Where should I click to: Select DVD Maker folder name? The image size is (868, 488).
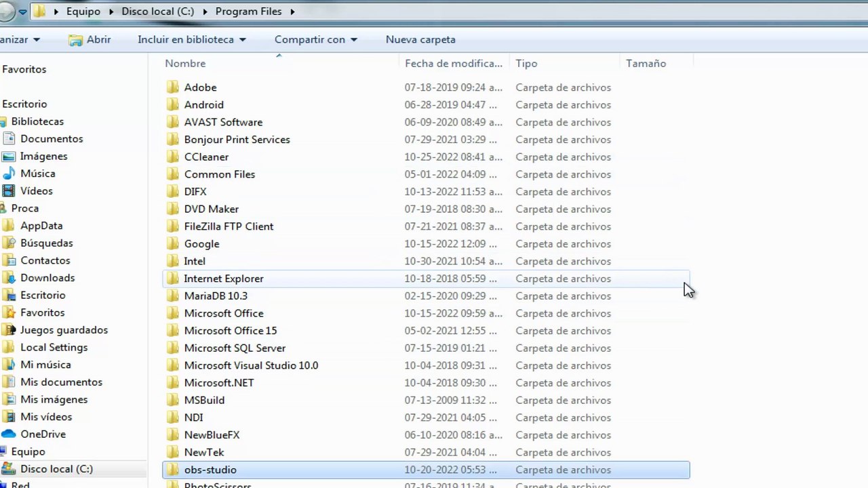tap(212, 209)
